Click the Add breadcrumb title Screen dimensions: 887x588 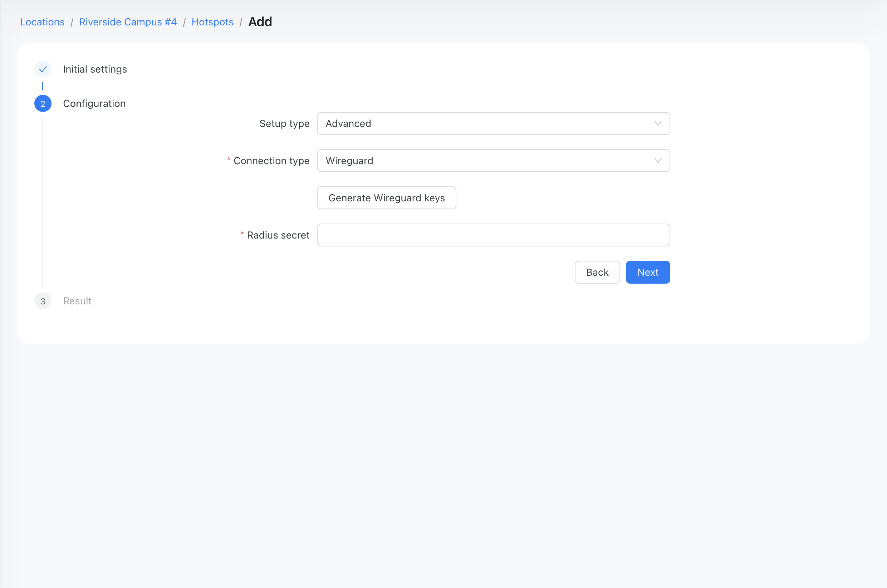coord(260,22)
